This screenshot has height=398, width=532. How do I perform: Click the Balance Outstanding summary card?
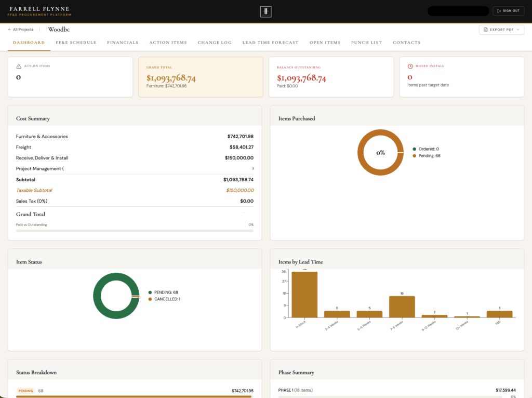tap(331, 77)
